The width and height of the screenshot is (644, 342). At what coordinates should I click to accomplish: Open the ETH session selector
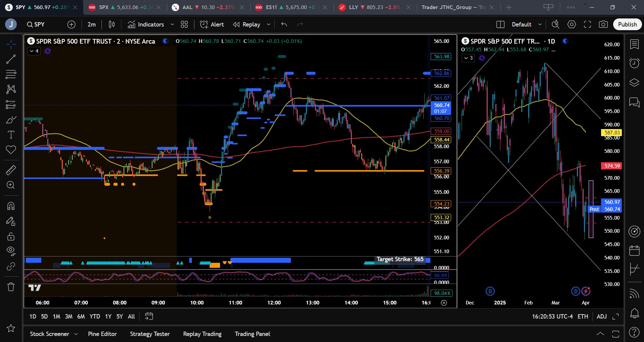583,317
